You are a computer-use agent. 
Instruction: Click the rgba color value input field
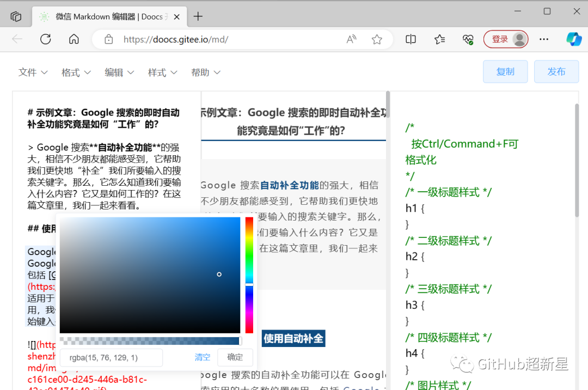[111, 358]
